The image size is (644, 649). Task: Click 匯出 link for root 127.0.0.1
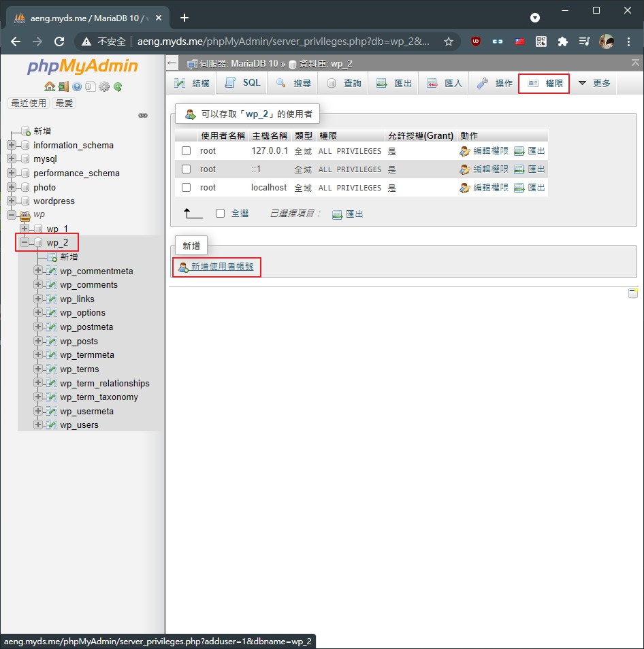536,150
